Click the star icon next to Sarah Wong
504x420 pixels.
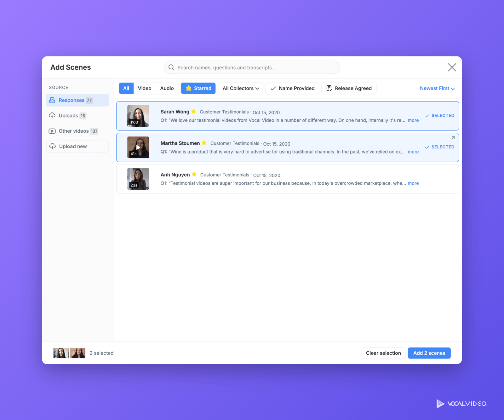(x=193, y=111)
